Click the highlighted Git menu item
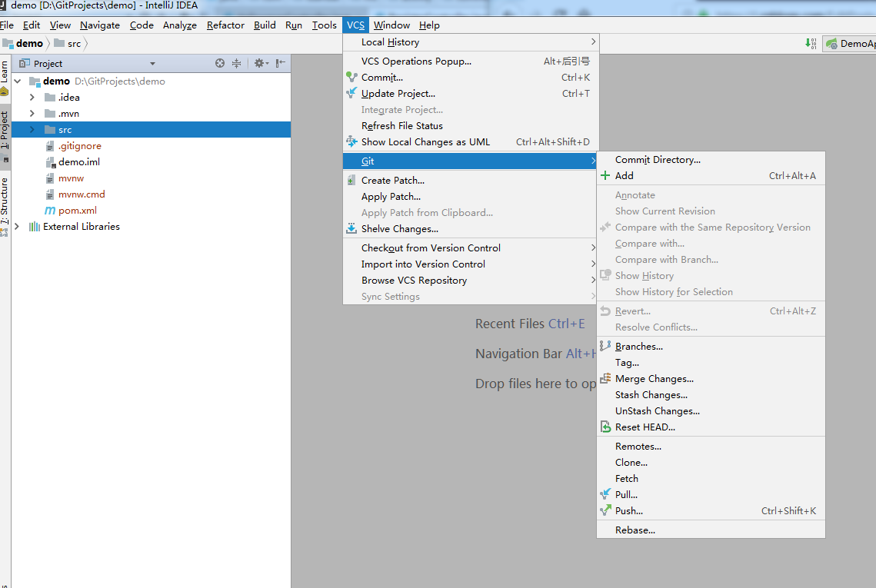Screen dimensions: 876x588 pos(471,161)
